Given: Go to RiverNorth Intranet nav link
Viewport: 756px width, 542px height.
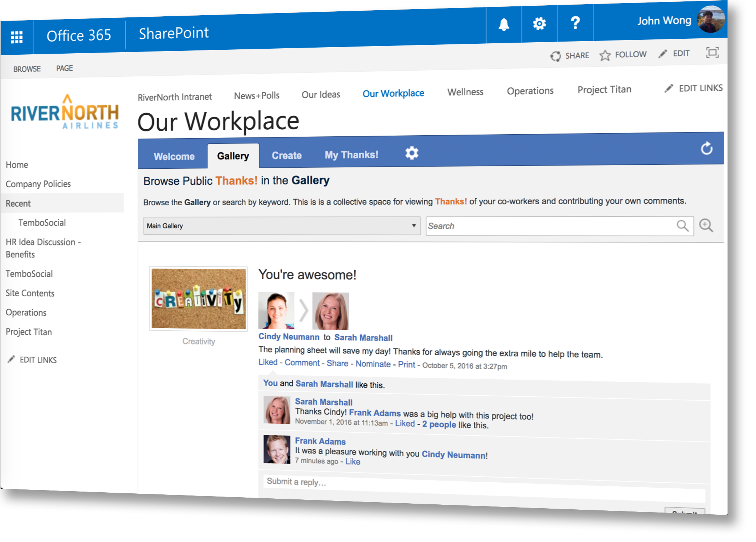Looking at the screenshot, I should click(x=174, y=97).
